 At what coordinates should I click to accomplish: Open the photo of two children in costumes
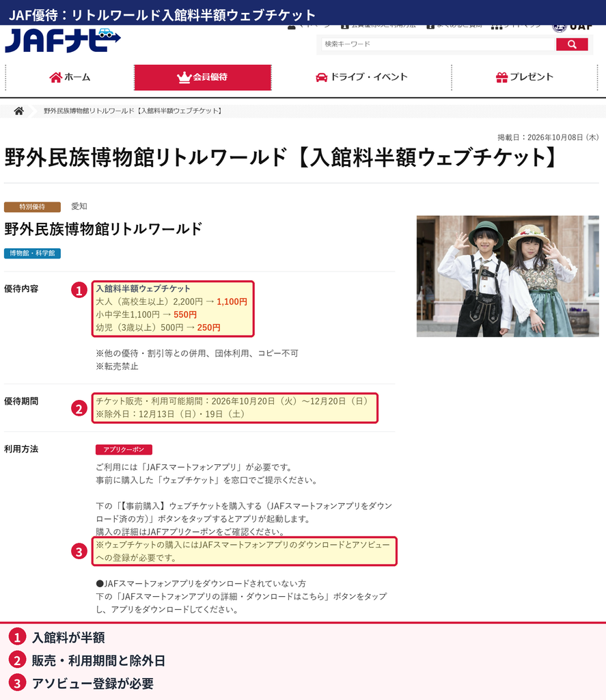508,276
